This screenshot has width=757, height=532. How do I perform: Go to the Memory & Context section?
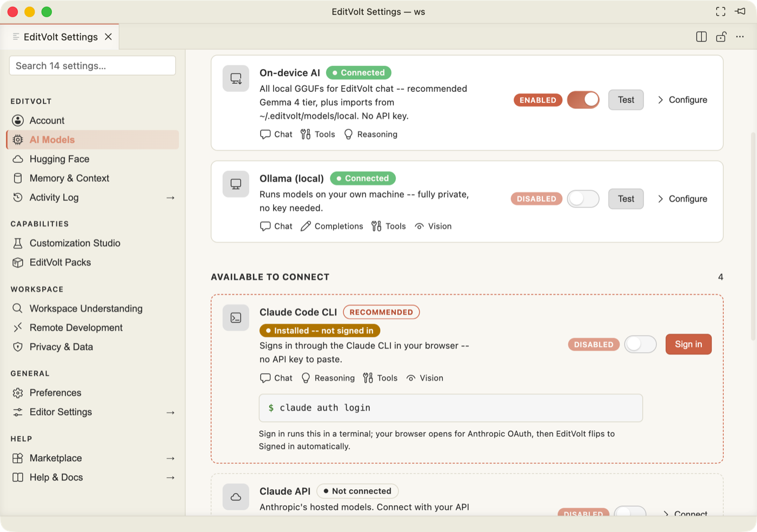92,178
